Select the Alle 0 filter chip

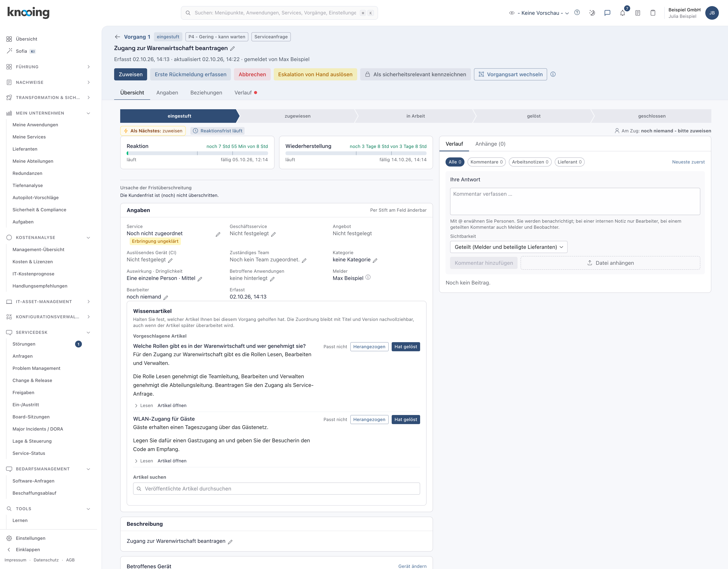[x=455, y=162]
